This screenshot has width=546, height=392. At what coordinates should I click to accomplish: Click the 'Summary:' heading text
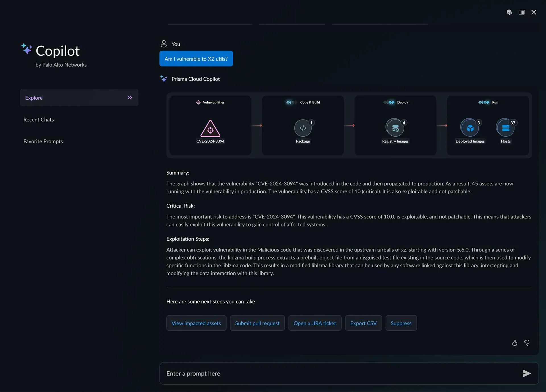tap(178, 173)
